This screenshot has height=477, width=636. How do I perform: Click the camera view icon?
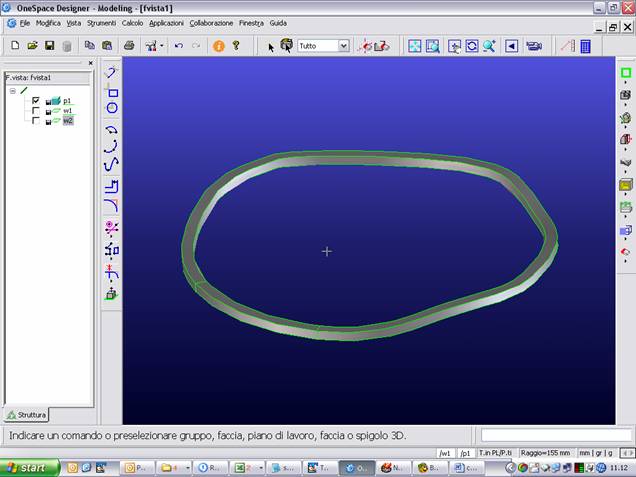[x=534, y=46]
